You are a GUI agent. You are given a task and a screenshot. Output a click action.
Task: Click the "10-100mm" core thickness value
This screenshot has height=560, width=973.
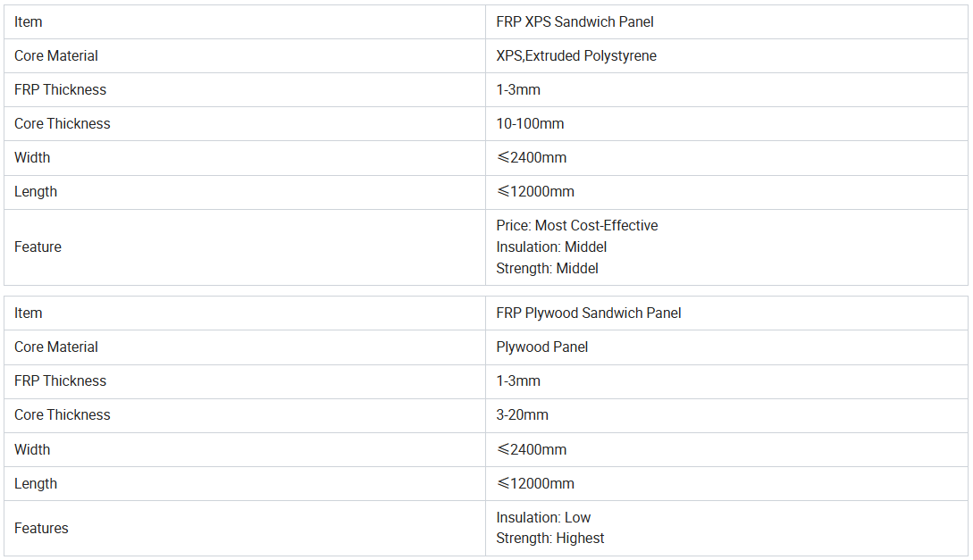tap(530, 123)
